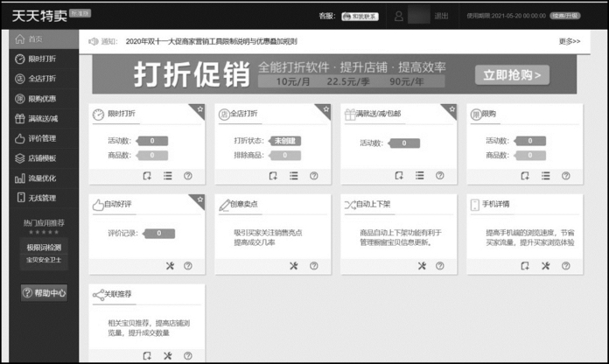
Task: Open help icon in 自动好评 card
Action: [x=188, y=266]
